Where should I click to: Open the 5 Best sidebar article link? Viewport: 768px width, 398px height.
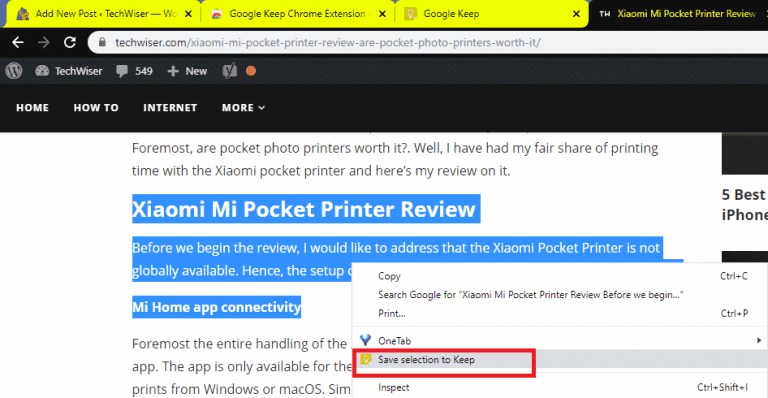744,205
